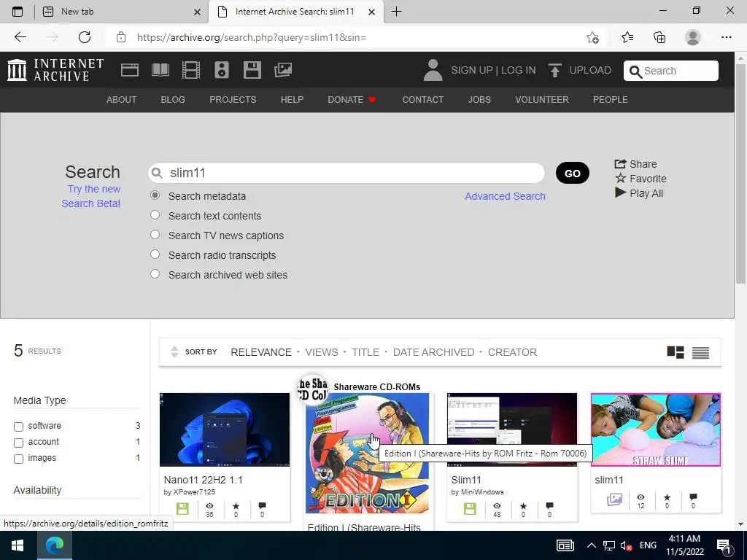Select Search TV news captions radio

pos(155,234)
